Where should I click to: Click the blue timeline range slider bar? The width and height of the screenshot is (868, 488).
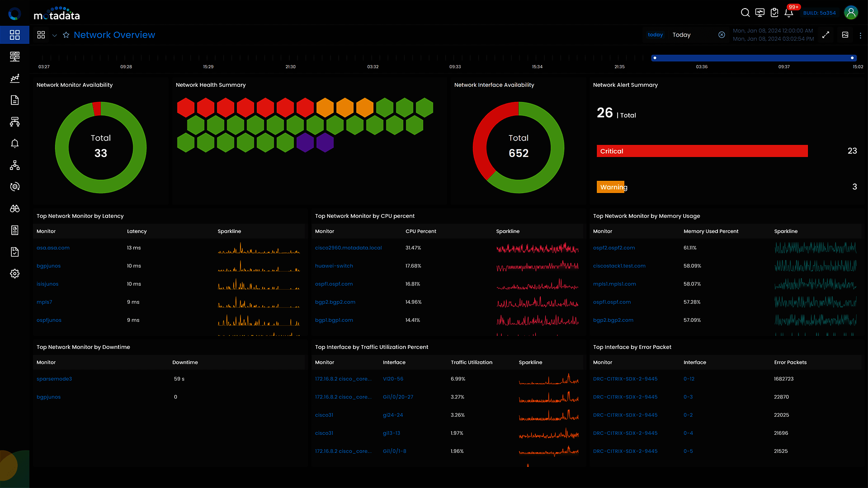[x=753, y=58]
